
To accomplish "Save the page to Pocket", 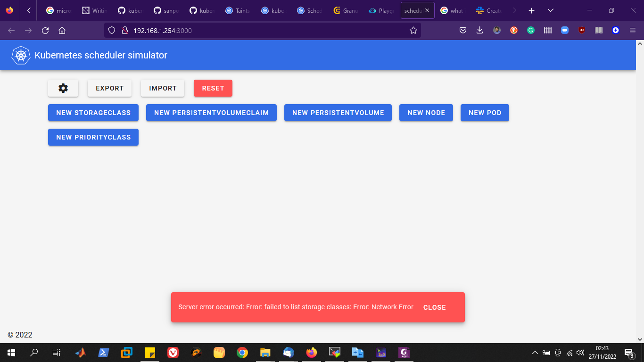I will pyautogui.click(x=462, y=30).
